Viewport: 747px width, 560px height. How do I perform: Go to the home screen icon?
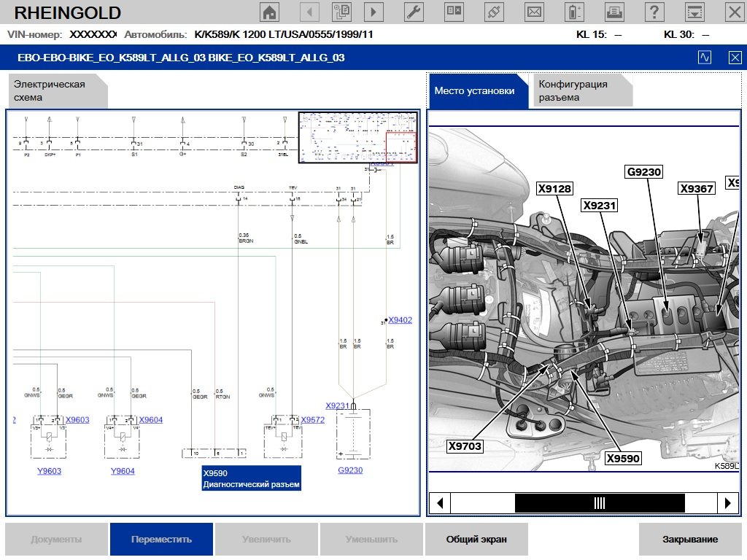[270, 12]
